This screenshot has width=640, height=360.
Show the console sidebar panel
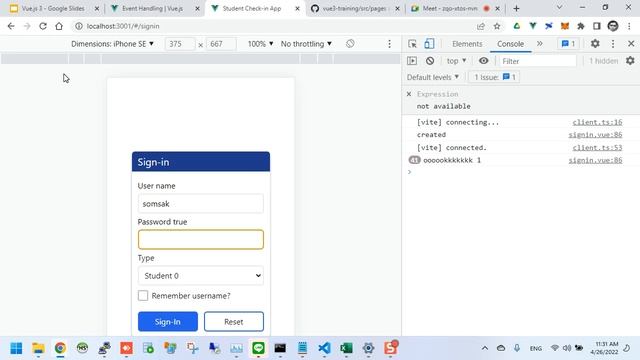pyautogui.click(x=412, y=61)
